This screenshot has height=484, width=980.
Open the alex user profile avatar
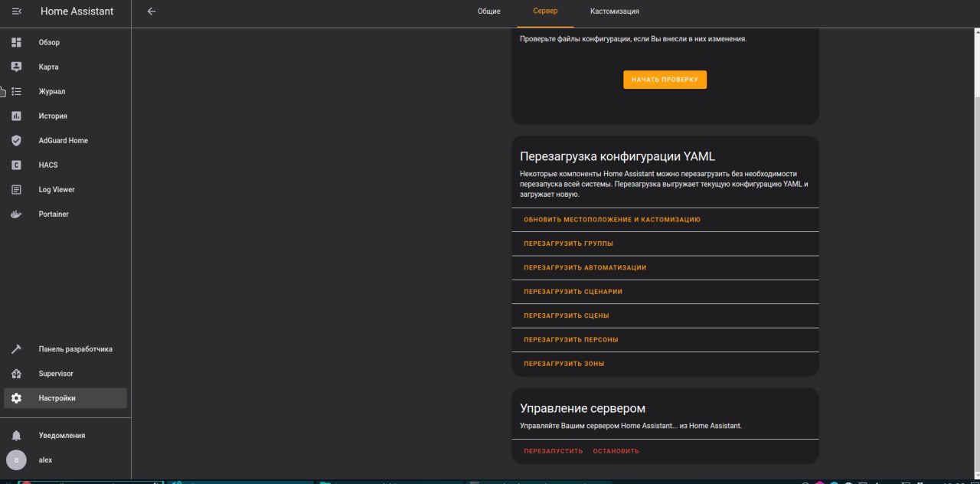[16, 459]
